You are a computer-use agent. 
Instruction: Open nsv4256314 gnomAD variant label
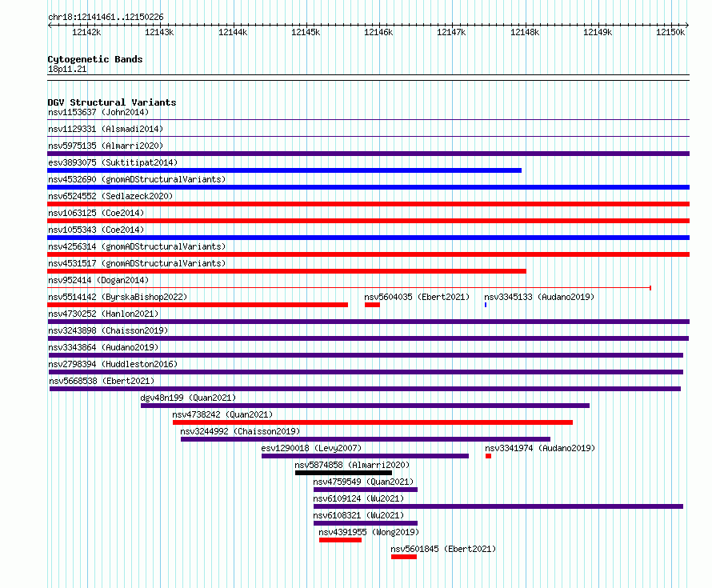click(137, 246)
